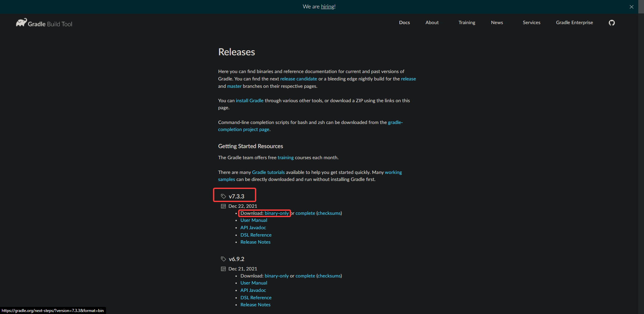Open the v7.3.3 User Manual

254,220
